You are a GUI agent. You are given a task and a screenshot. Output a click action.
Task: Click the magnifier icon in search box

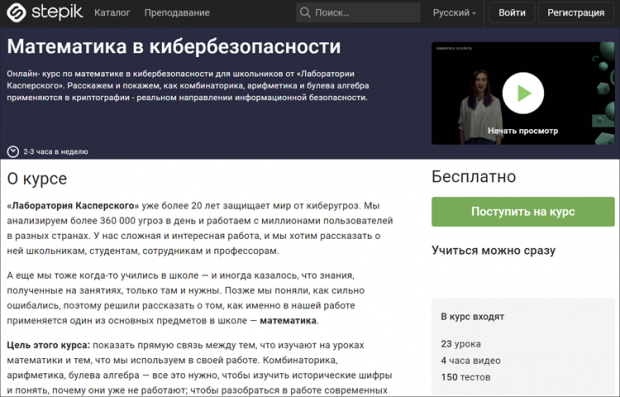305,13
